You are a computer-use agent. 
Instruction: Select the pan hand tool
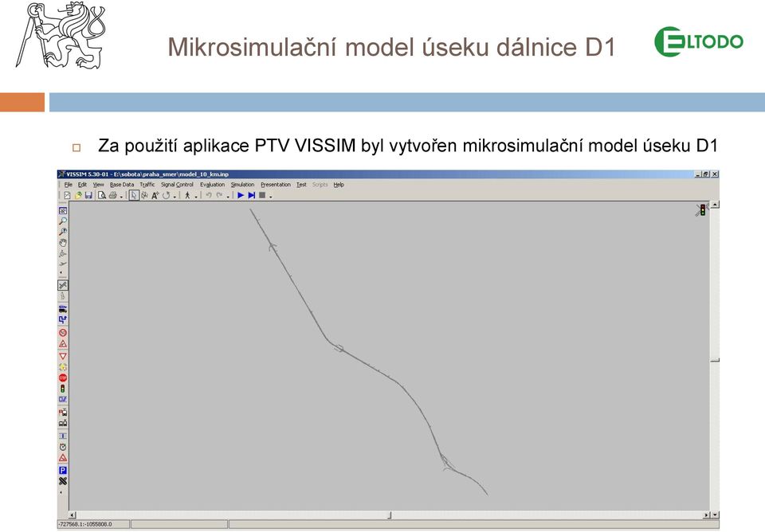(x=63, y=243)
